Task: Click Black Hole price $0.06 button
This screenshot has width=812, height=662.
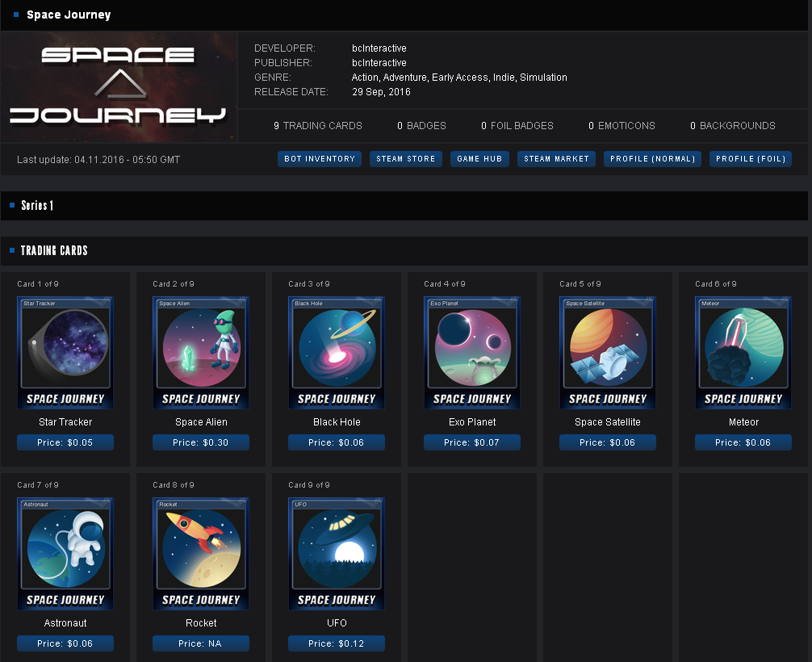Action: pos(337,442)
